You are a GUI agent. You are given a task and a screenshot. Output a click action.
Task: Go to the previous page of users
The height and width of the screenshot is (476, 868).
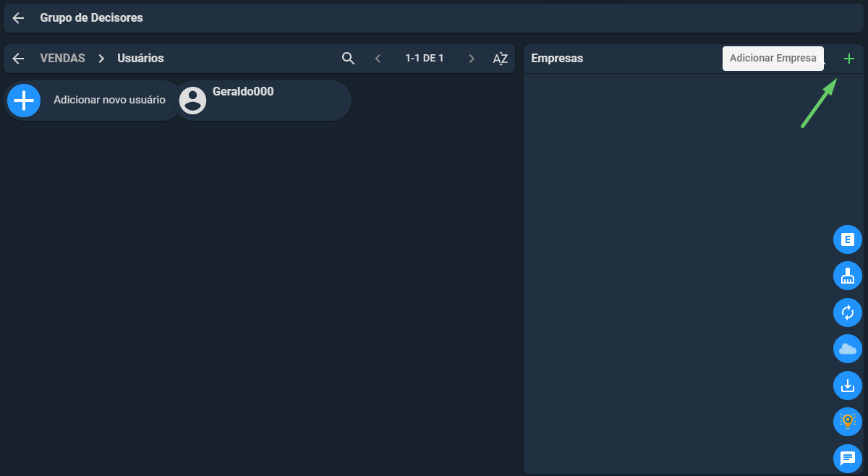(378, 59)
